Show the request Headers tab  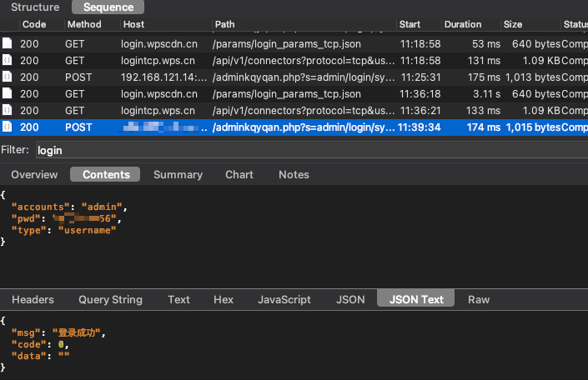33,299
